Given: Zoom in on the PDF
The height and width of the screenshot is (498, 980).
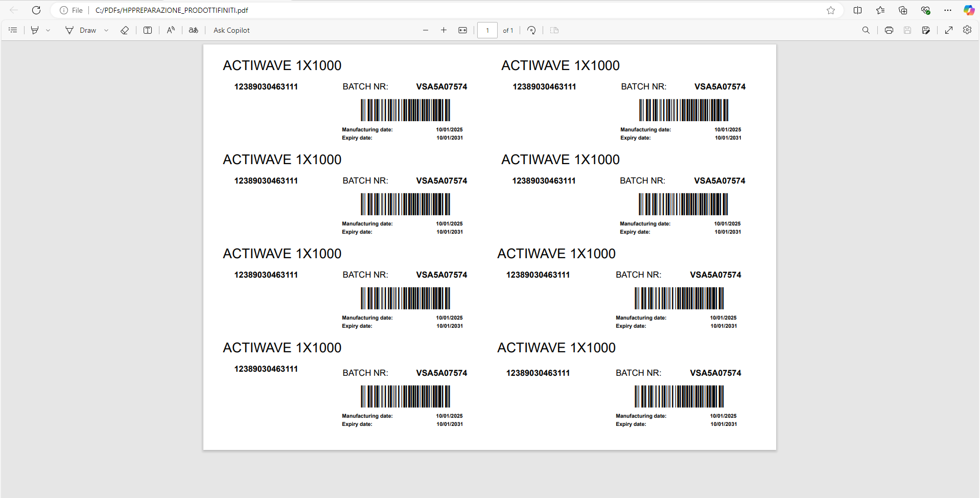Looking at the screenshot, I should 444,30.
